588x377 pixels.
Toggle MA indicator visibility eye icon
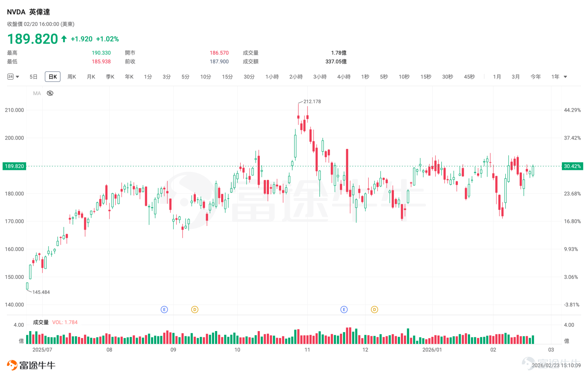[50, 93]
